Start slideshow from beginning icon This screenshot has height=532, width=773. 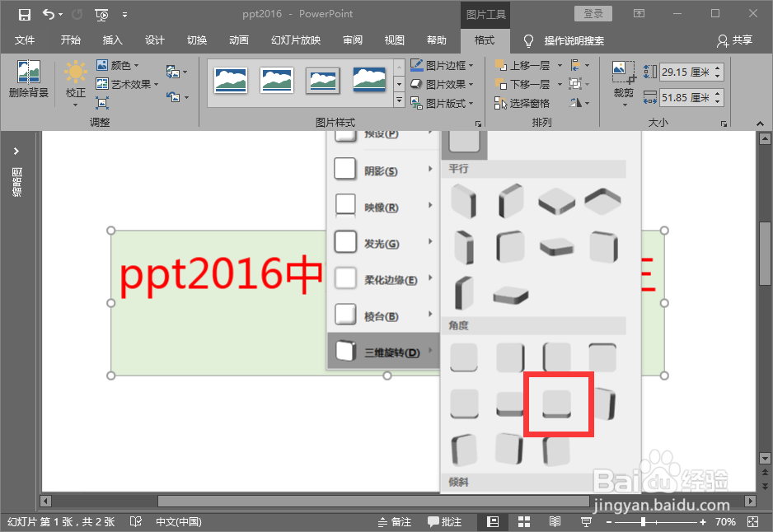click(101, 15)
